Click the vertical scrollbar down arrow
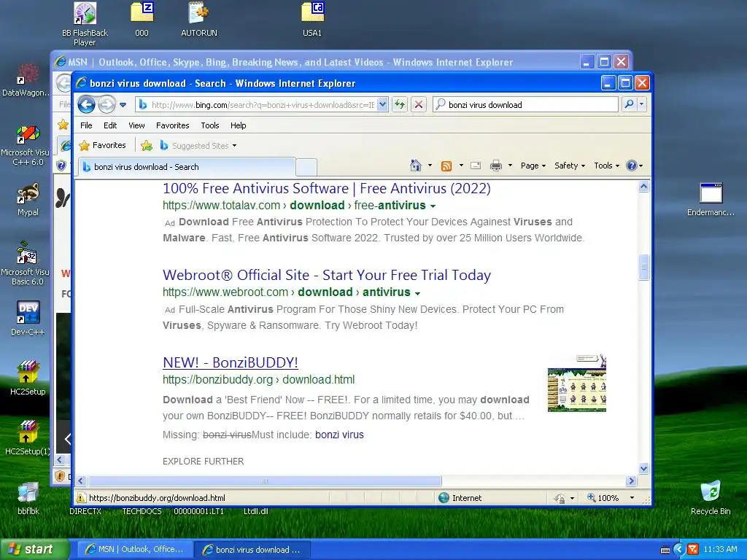 click(643, 469)
